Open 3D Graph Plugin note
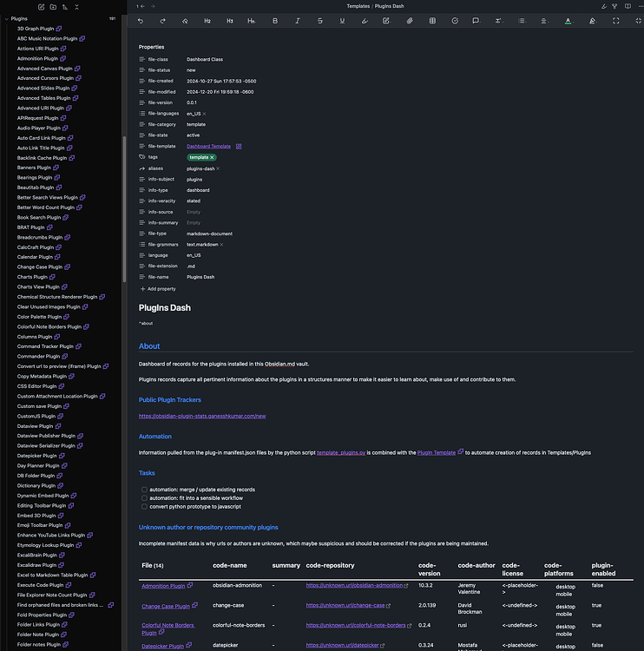 coord(36,29)
